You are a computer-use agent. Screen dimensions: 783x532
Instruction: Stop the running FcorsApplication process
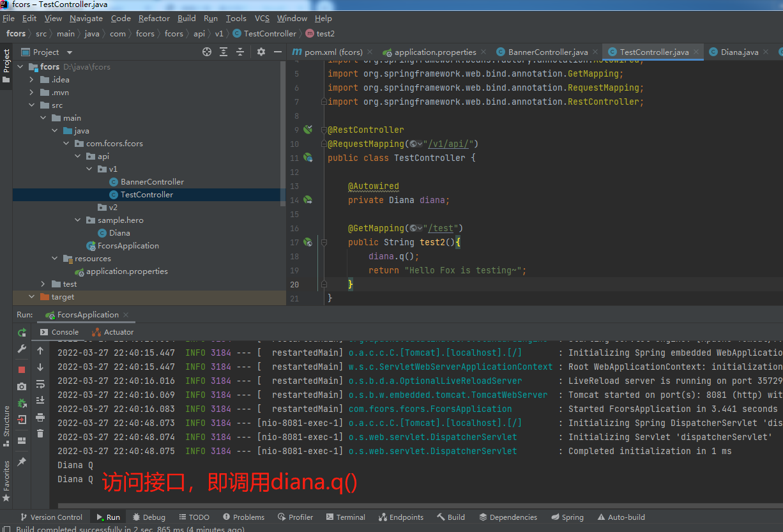tap(21, 369)
